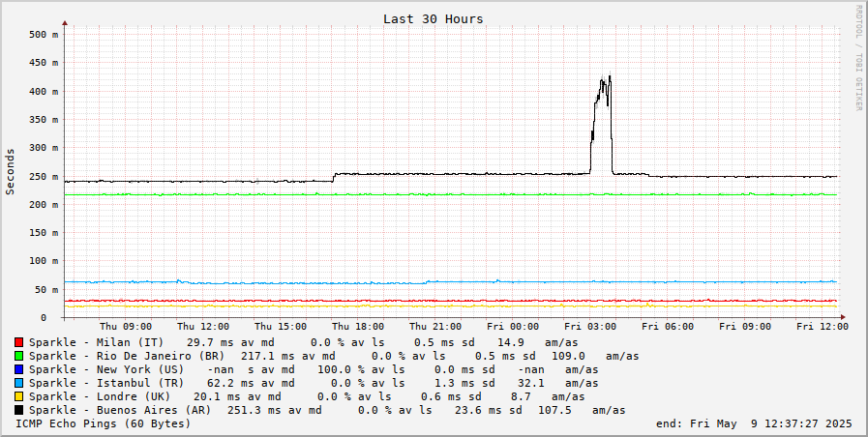Viewport: 868px width, 437px height.
Task: Click the end timestamp 'Fri May 9 12:37:27 2025'
Action: tap(771, 424)
